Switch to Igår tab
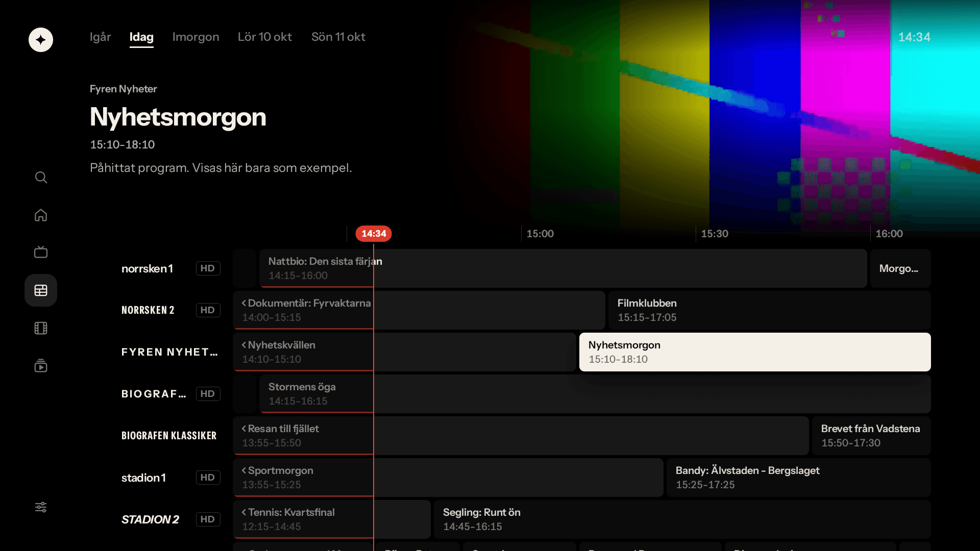This screenshot has width=980, height=551. click(x=100, y=37)
